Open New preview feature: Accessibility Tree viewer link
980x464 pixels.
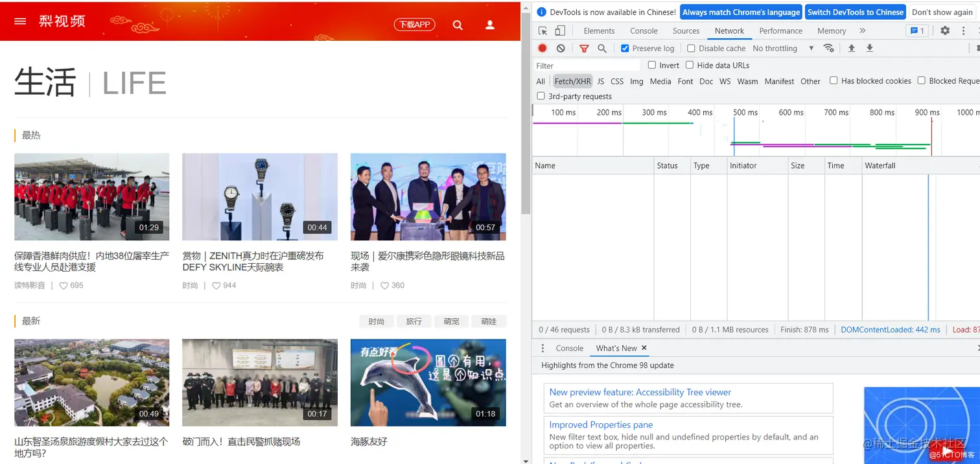click(x=640, y=392)
